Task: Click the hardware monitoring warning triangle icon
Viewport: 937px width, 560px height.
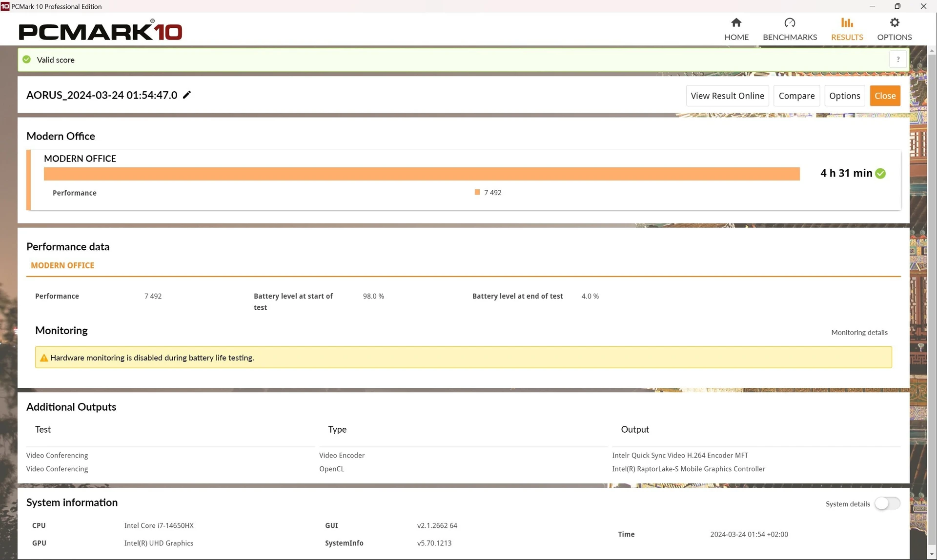Action: tap(44, 358)
